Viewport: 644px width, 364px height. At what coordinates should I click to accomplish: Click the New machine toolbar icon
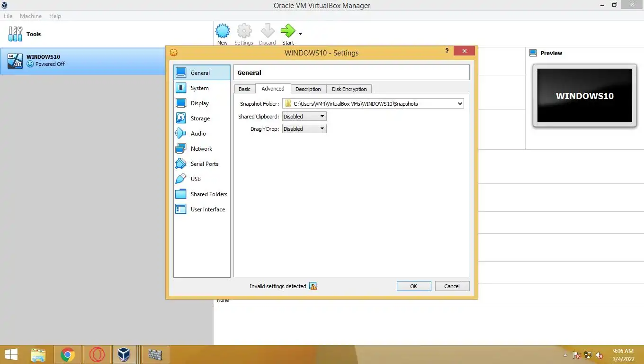(223, 31)
